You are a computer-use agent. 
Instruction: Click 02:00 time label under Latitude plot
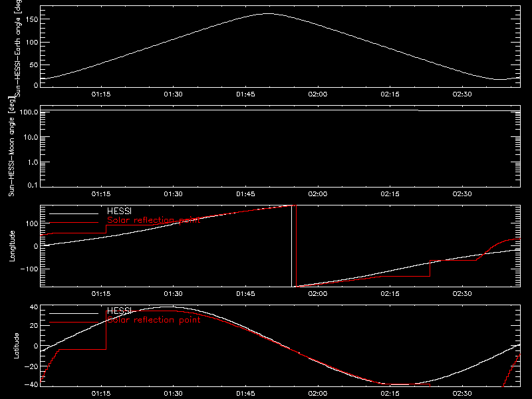click(x=318, y=394)
